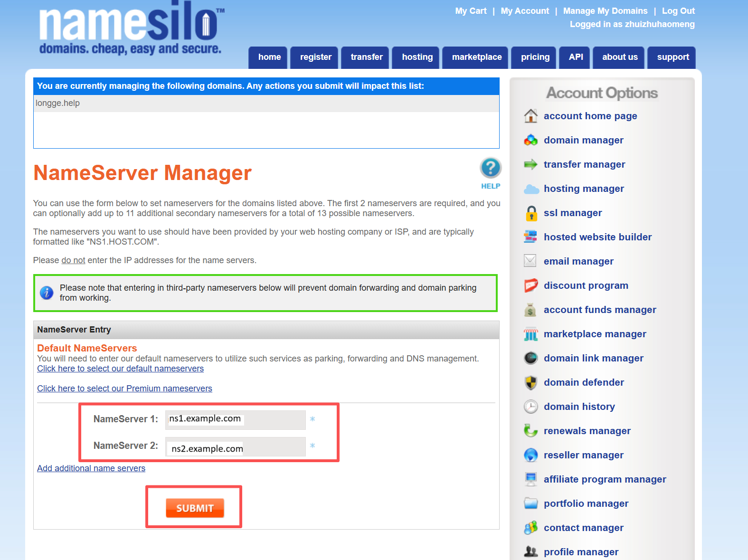Click the blue globe reseller manager icon

pos(530,455)
